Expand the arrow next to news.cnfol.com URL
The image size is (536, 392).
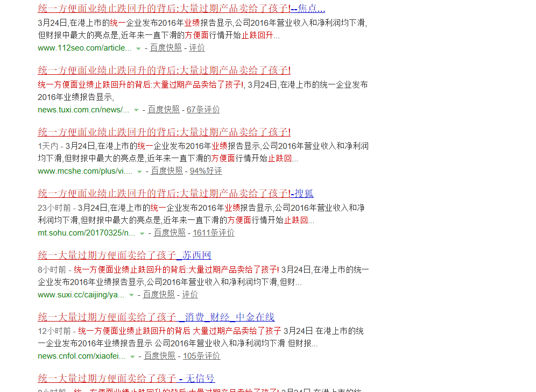pyautogui.click(x=132, y=357)
